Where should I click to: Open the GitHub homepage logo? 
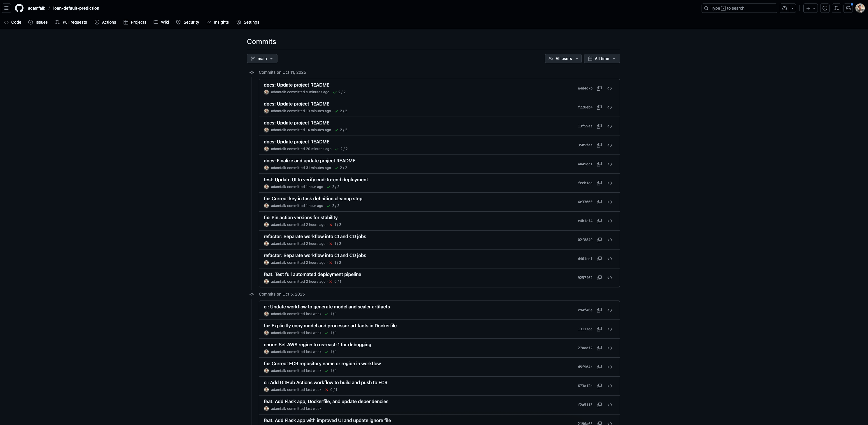[19, 8]
